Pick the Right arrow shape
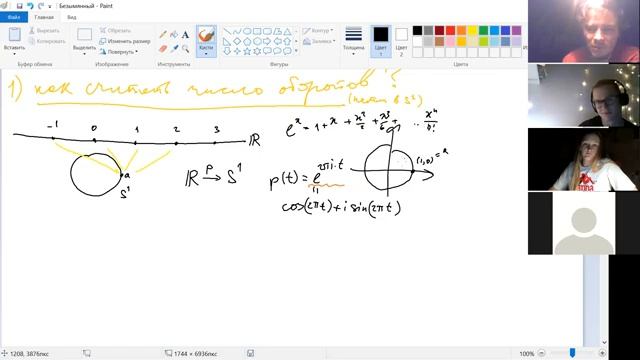 click(267, 41)
